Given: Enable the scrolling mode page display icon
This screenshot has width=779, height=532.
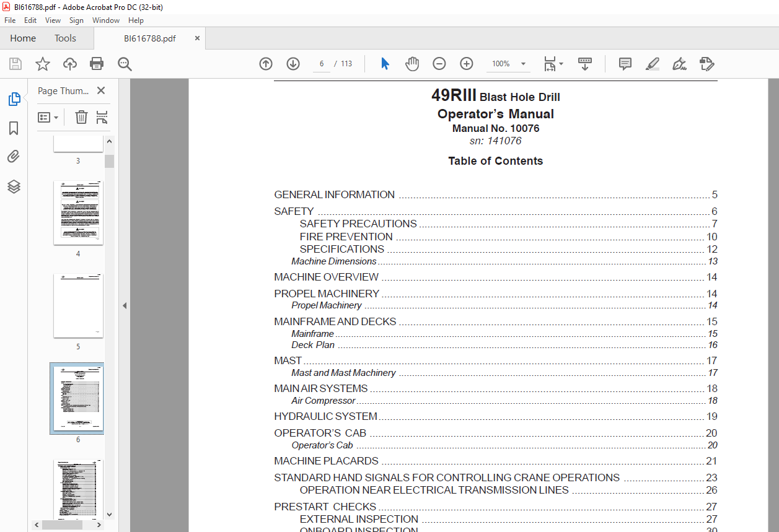Looking at the screenshot, I should (585, 64).
